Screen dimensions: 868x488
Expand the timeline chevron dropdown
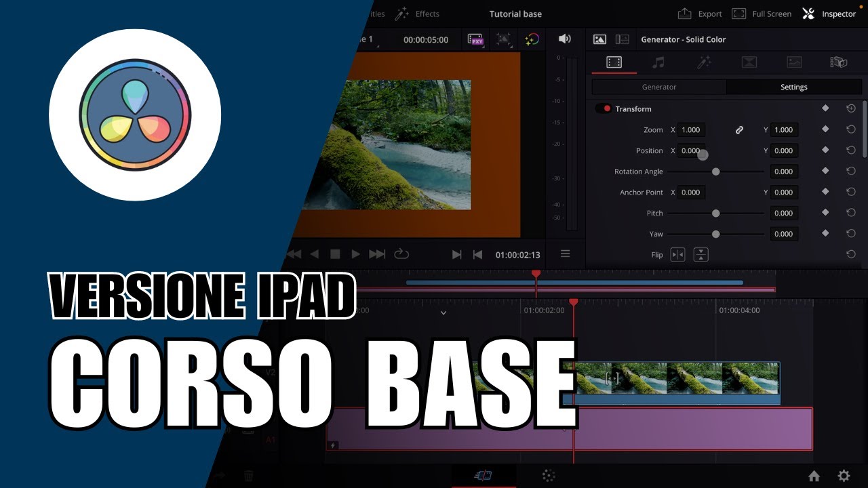443,313
